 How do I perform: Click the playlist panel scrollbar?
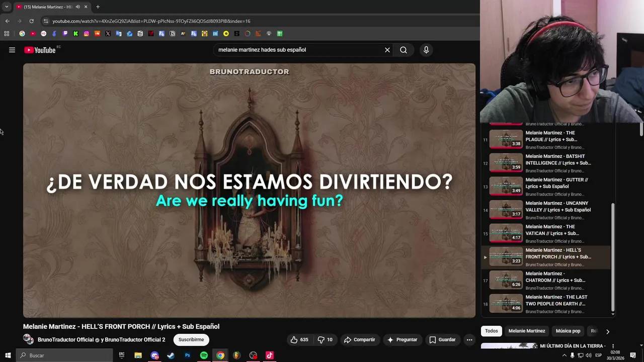613,256
